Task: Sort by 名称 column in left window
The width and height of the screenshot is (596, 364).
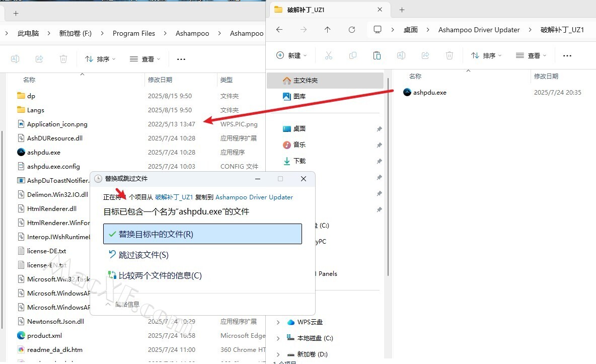Action: pos(29,80)
